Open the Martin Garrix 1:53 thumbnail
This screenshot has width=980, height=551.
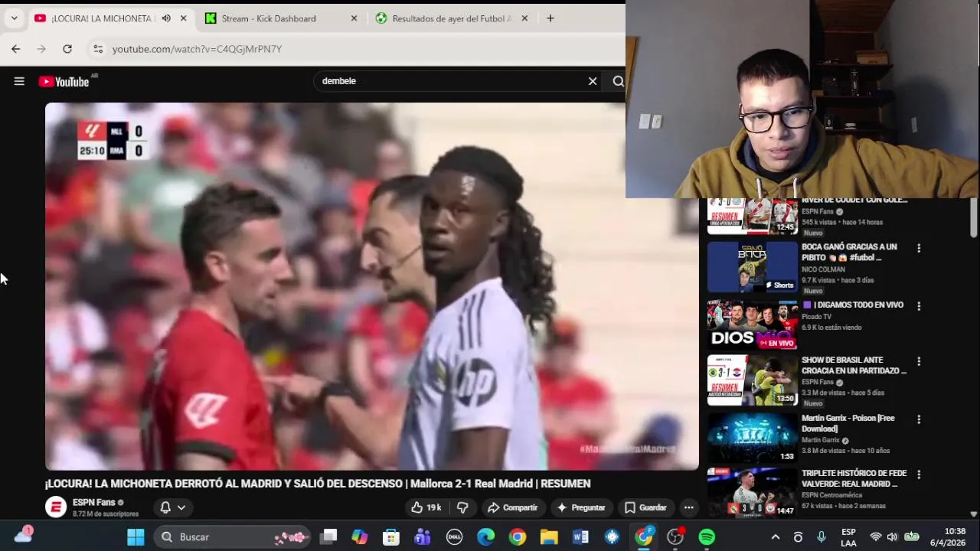753,438
